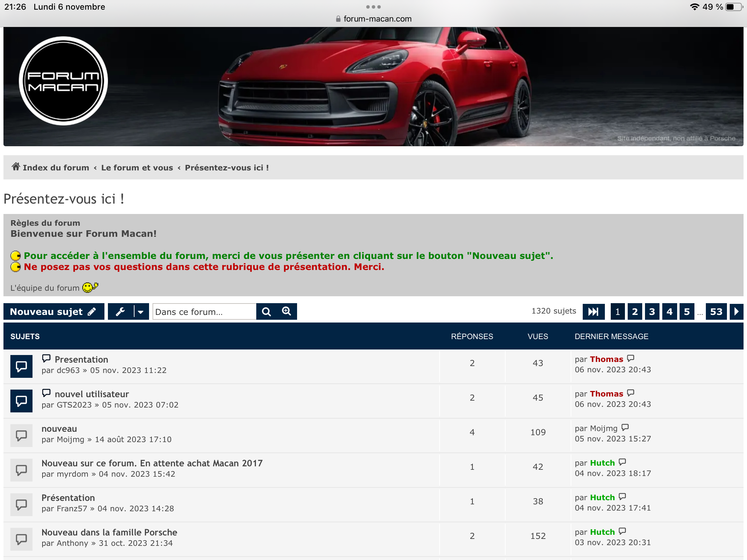747x560 pixels.
Task: Open GTS2023 user profile
Action: pos(74,405)
